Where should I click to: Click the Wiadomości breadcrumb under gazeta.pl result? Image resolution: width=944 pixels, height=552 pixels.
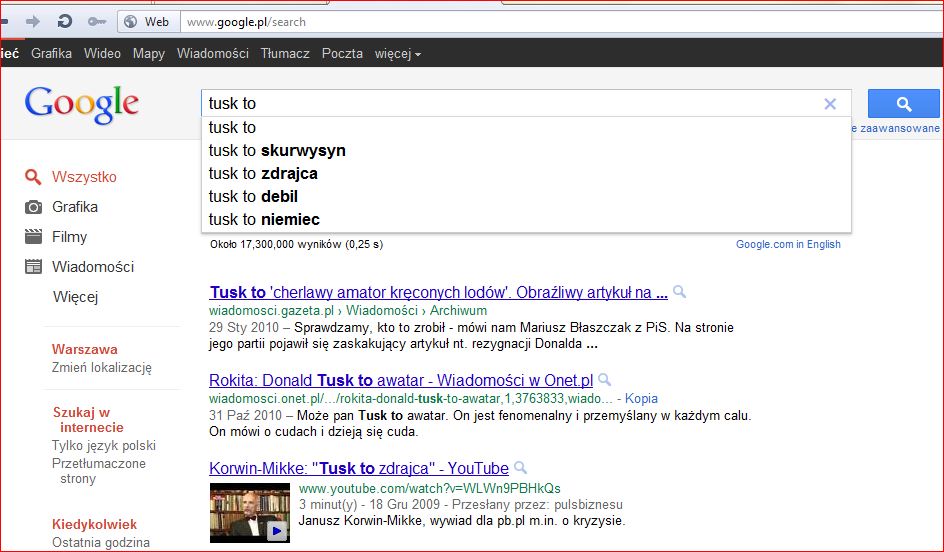382,311
